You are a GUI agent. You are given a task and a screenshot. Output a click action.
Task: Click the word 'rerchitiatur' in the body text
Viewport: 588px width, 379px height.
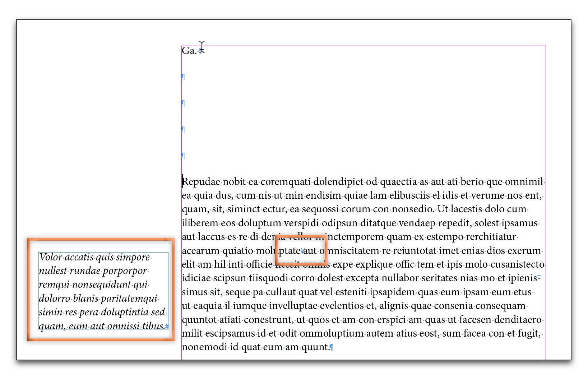[x=491, y=237]
